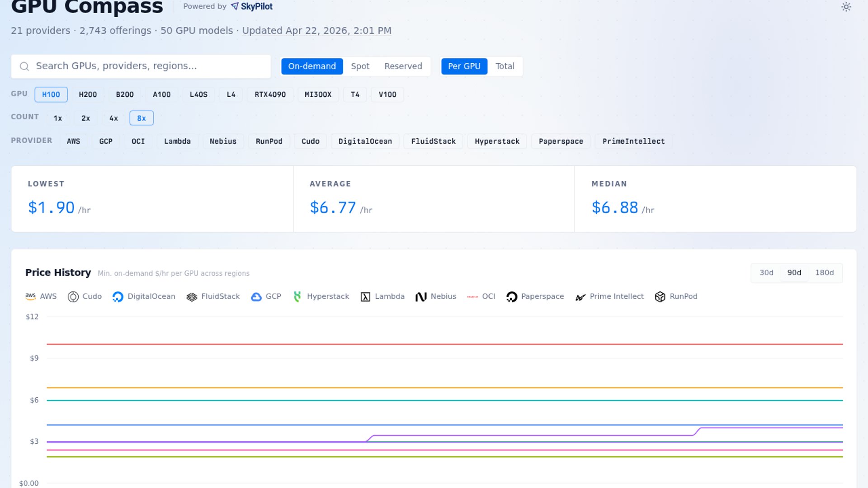Select the 180d history range
Viewport: 868px width, 488px height.
(824, 273)
